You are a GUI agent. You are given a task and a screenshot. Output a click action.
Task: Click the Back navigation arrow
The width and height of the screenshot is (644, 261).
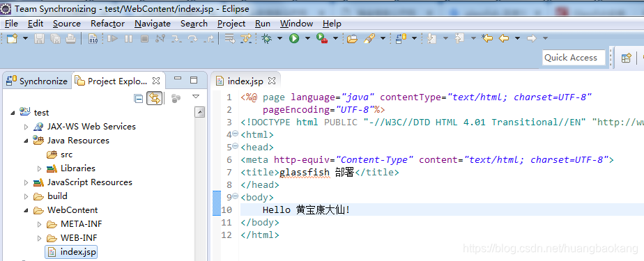[504, 38]
